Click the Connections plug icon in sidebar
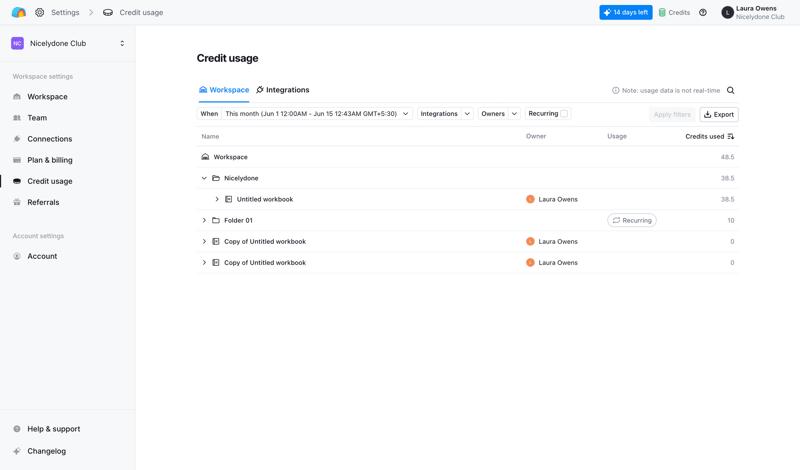Viewport: 800px width, 470px height. (17, 139)
